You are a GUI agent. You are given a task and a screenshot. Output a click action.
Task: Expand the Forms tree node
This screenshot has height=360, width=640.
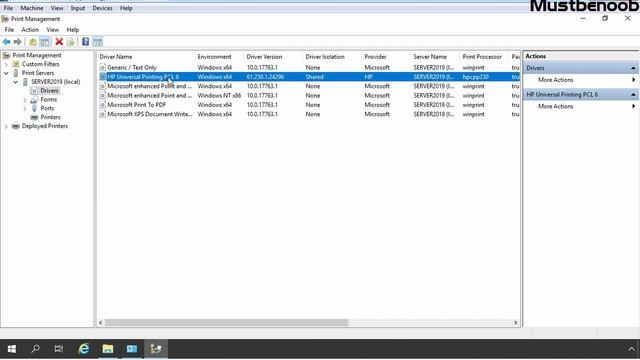(x=25, y=100)
